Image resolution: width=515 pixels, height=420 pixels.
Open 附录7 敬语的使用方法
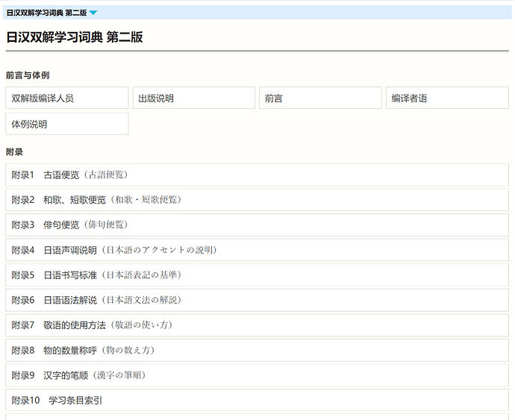coord(257,325)
